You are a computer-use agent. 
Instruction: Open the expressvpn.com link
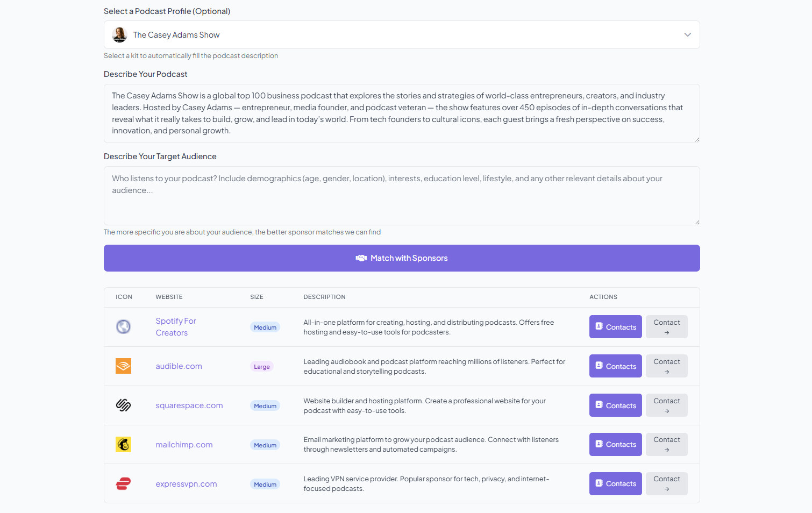(186, 484)
